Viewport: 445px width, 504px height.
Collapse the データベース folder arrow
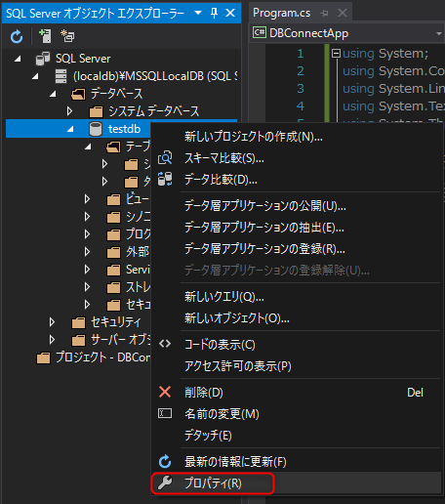(x=53, y=94)
